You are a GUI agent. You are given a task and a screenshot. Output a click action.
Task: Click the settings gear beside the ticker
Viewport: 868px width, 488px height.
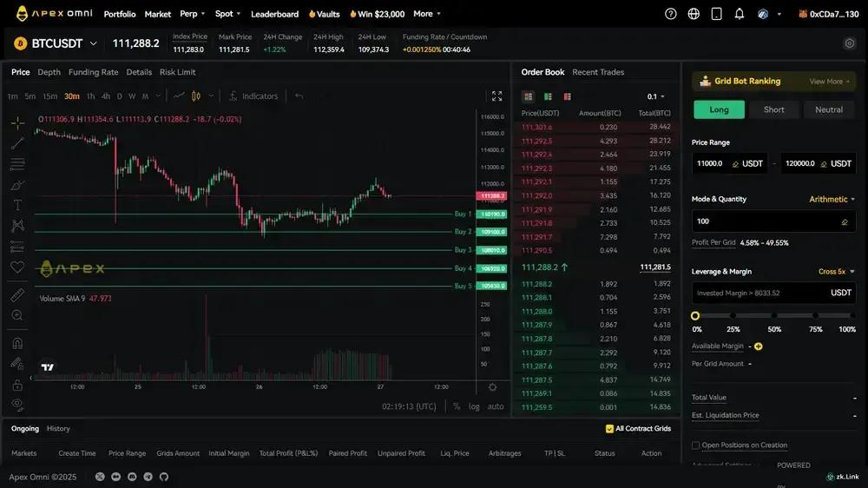coord(849,43)
